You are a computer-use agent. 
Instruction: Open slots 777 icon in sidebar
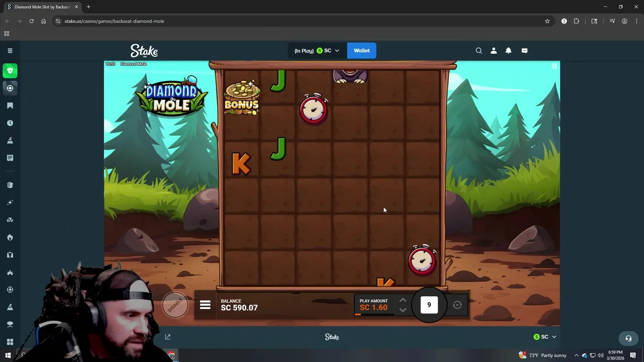pyautogui.click(x=10, y=220)
